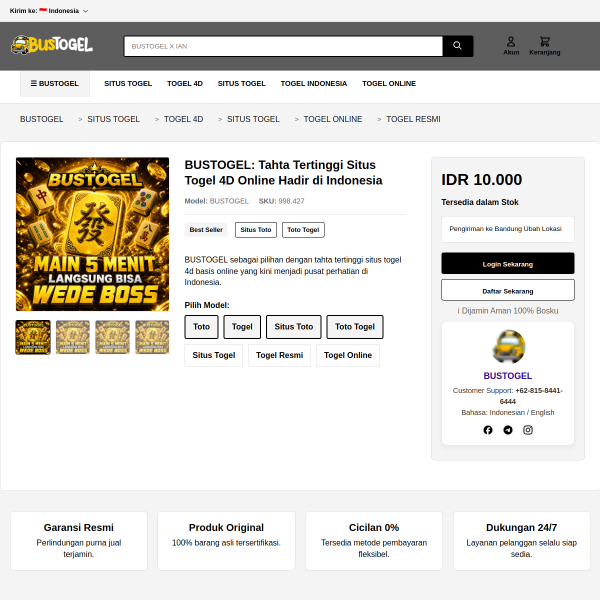Image resolution: width=600 pixels, height=600 pixels.
Task: View the main BUSTOGEL product image
Action: coord(92,234)
